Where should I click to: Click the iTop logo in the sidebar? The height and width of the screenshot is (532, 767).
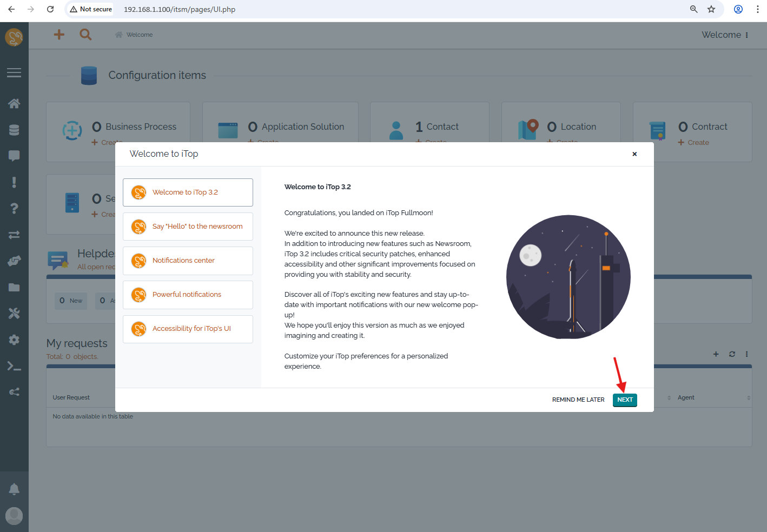pyautogui.click(x=14, y=37)
